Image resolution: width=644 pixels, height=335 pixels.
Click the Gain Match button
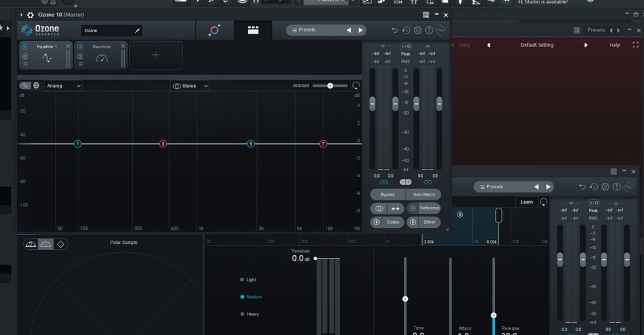click(423, 194)
